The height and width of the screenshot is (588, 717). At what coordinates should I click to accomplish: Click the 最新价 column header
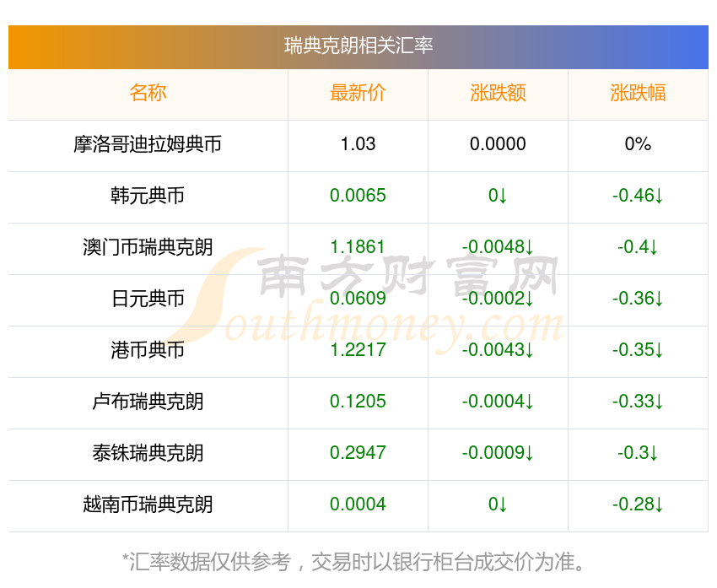pyautogui.click(x=358, y=93)
